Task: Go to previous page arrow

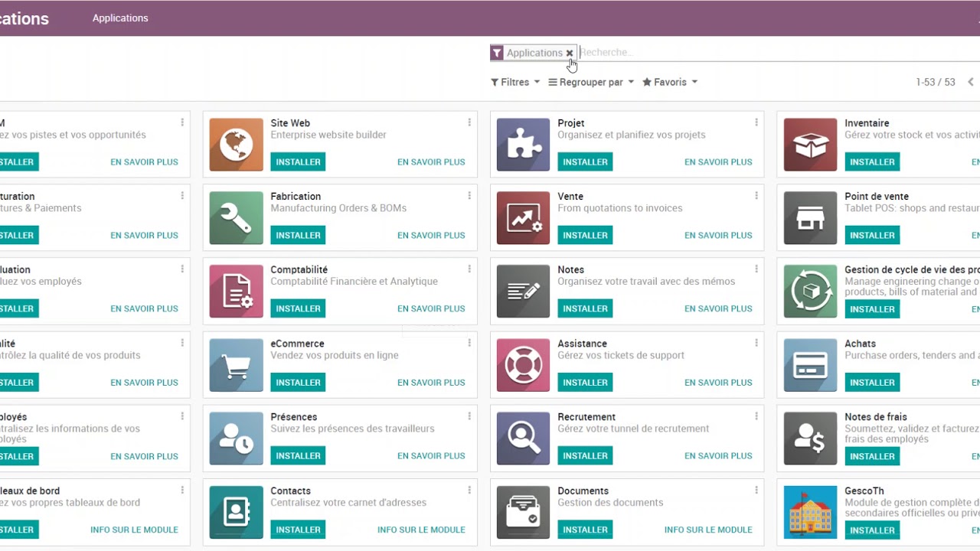Action: coord(970,82)
